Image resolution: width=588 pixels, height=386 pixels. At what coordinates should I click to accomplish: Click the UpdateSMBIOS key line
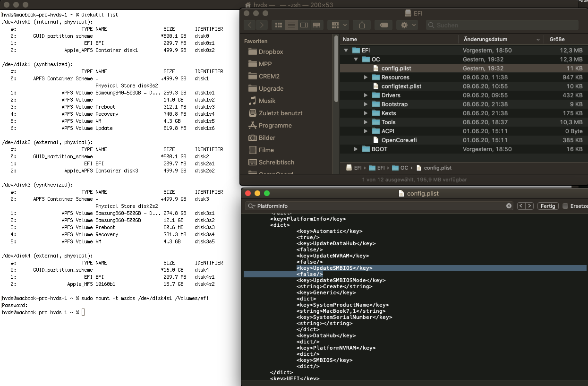pos(334,268)
